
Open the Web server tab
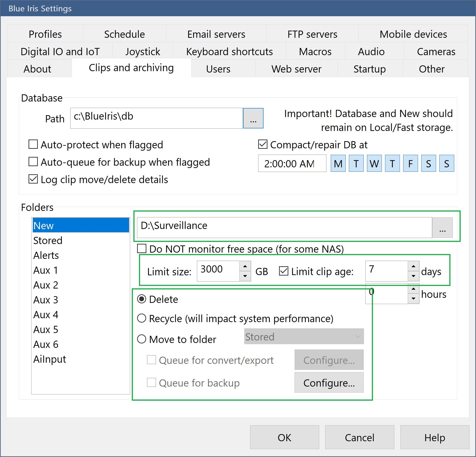point(296,69)
